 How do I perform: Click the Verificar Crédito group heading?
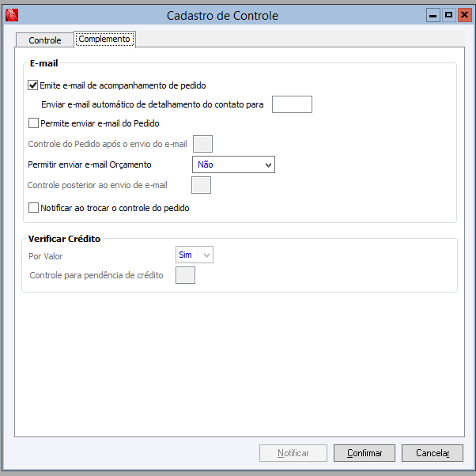[64, 238]
